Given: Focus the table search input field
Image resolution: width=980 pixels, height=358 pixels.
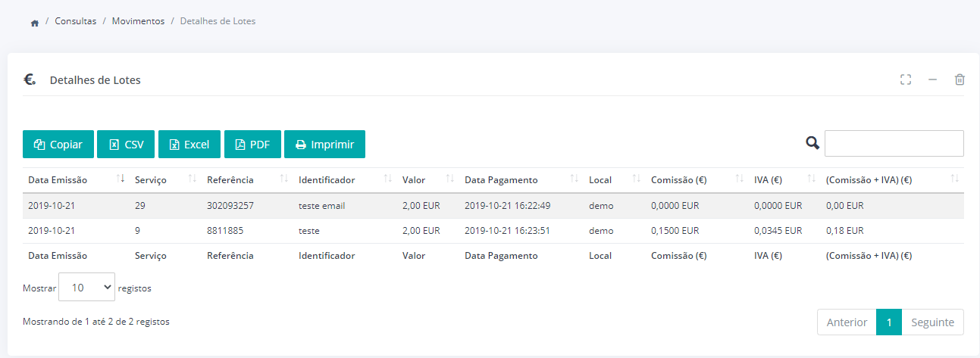Looking at the screenshot, I should (x=894, y=143).
